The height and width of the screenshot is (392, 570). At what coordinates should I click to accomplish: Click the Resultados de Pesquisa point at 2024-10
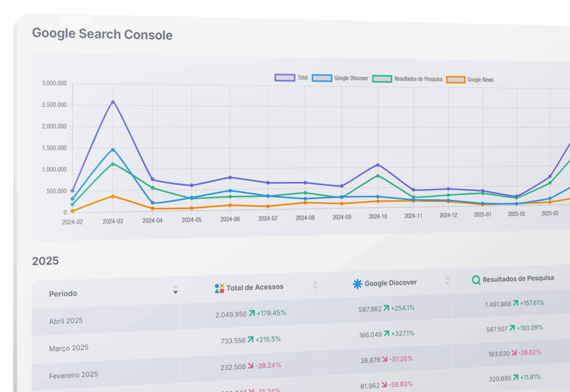pyautogui.click(x=378, y=176)
